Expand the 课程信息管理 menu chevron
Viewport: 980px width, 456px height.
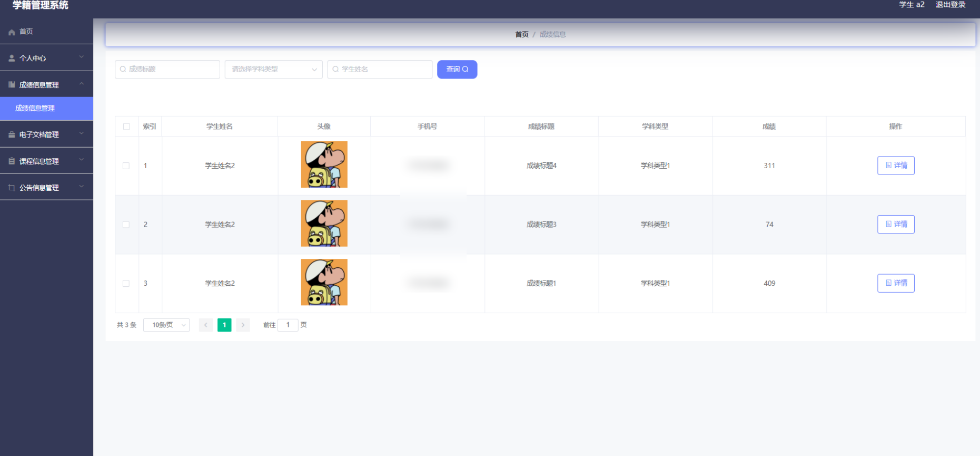click(82, 160)
